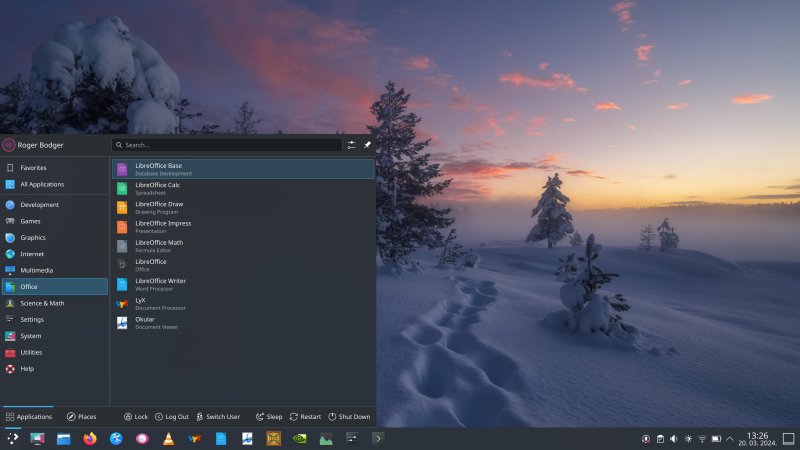Image resolution: width=800 pixels, height=450 pixels.
Task: Launch the LibreOffice start center entry
Action: coord(243,265)
